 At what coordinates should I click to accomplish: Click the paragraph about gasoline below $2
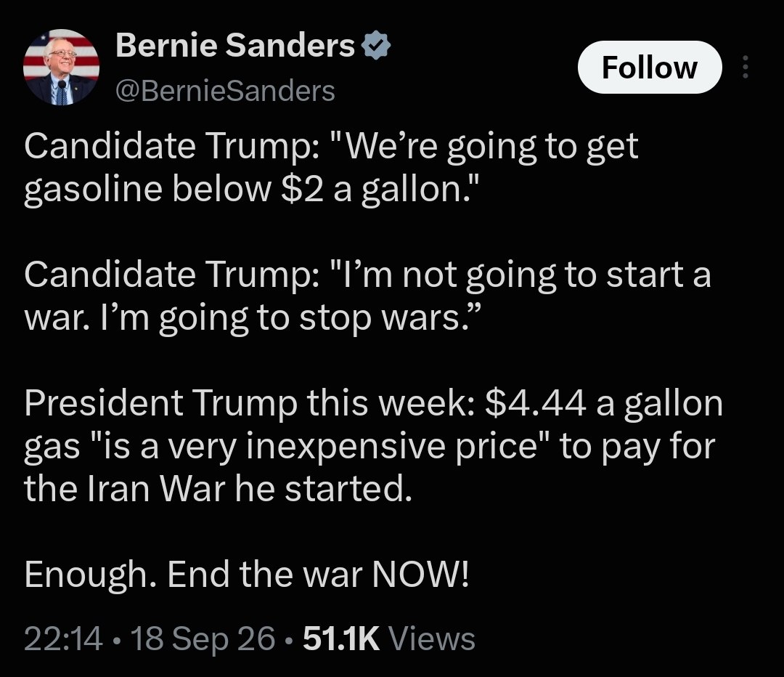331,168
